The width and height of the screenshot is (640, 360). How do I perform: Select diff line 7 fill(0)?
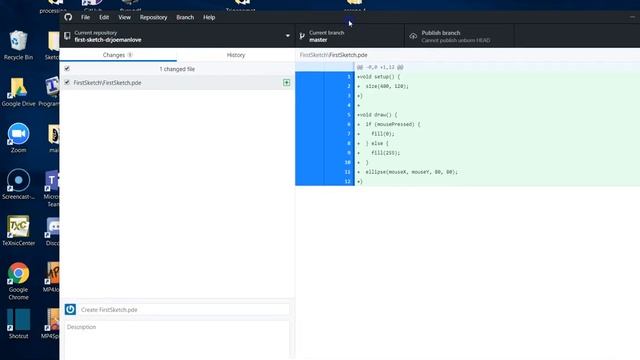pos(467,134)
